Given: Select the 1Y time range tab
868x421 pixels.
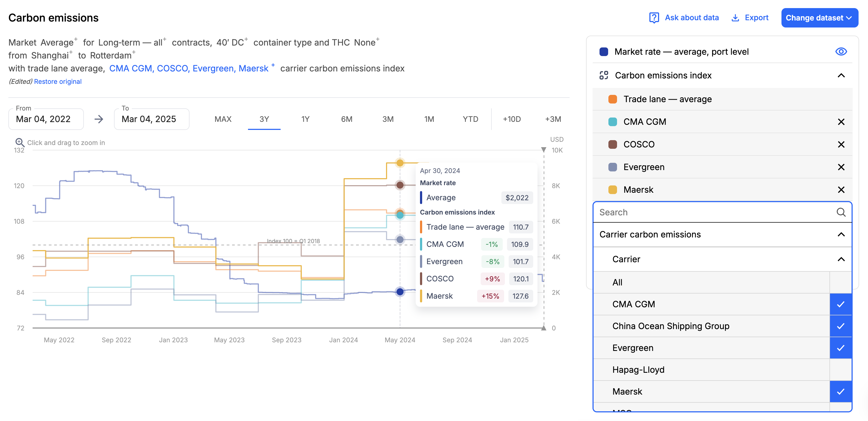Looking at the screenshot, I should [x=305, y=119].
